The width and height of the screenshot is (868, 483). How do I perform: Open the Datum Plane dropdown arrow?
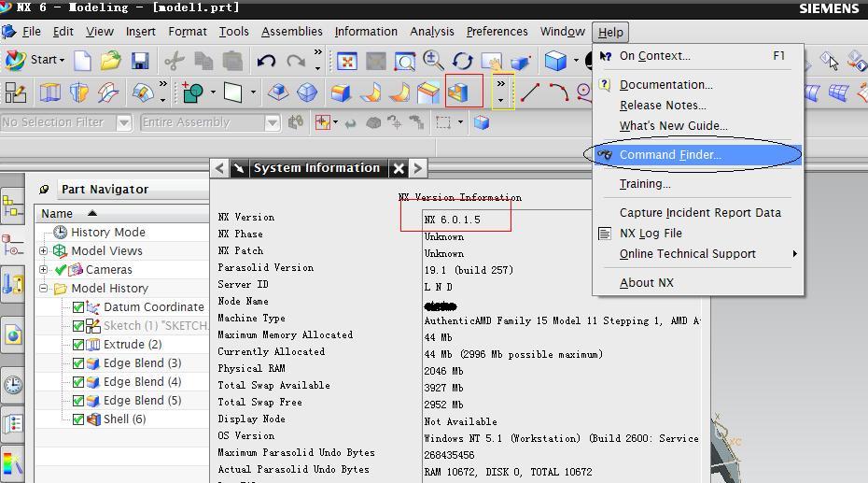click(x=253, y=92)
